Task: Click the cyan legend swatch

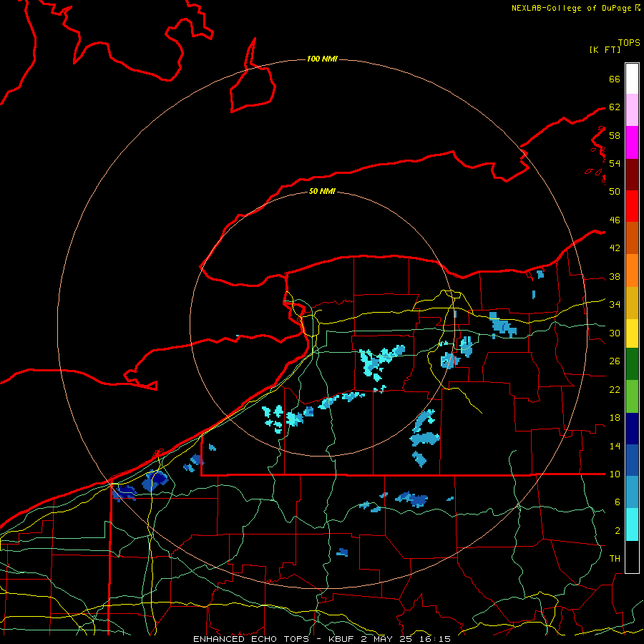Action: (x=632, y=525)
